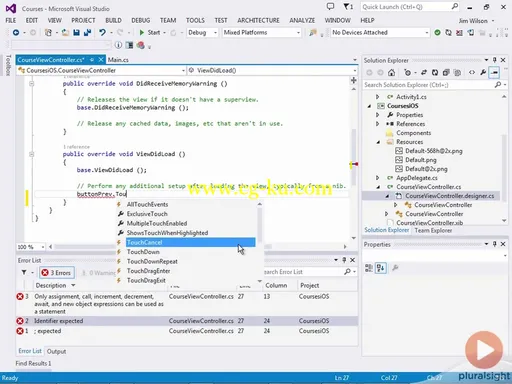Screen dimensions: 512x384
Task: Toggle the 3 Errors filter button
Action: pyautogui.click(x=57, y=273)
